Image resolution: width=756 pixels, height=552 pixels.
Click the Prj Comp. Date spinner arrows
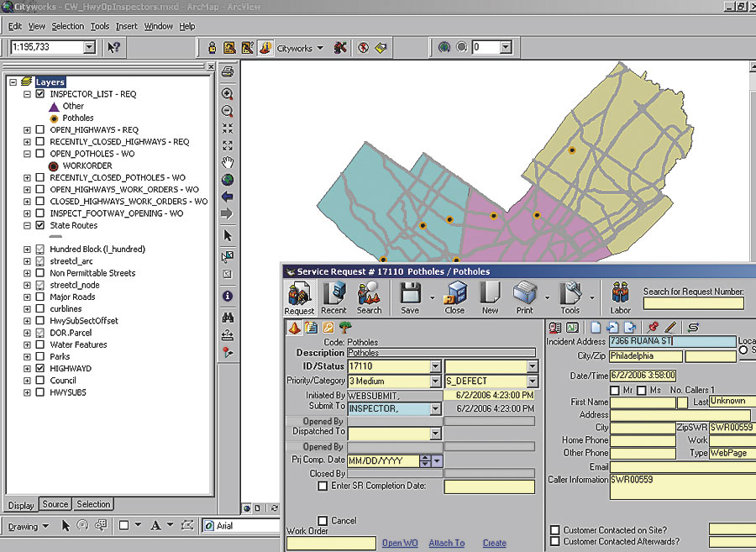[425, 461]
